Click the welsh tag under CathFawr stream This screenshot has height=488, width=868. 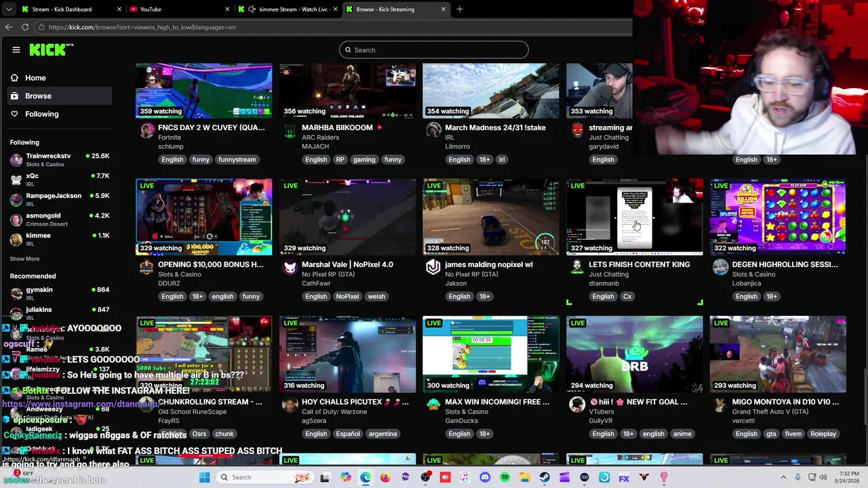tap(376, 296)
